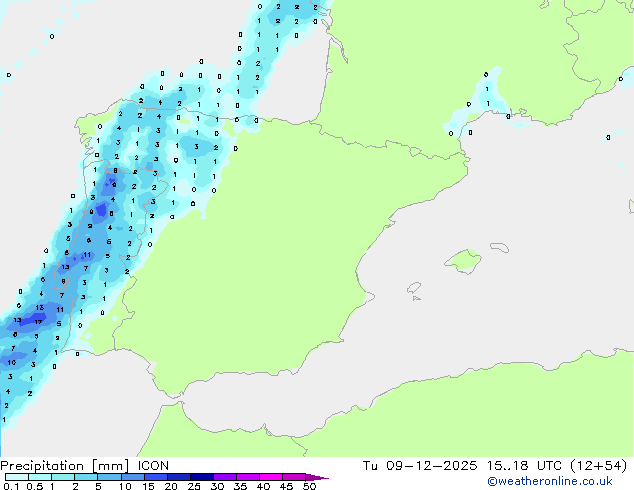Select the 40–45 mm magenta legend swatch
The height and width of the screenshot is (490, 634).
click(271, 477)
